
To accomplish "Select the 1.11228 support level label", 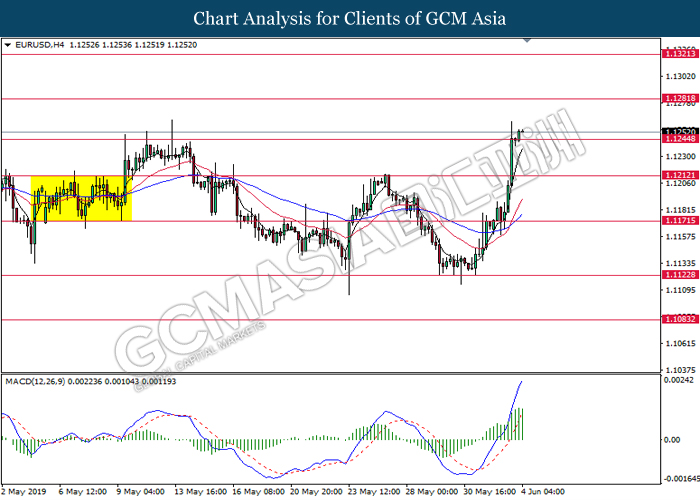I will [x=680, y=275].
